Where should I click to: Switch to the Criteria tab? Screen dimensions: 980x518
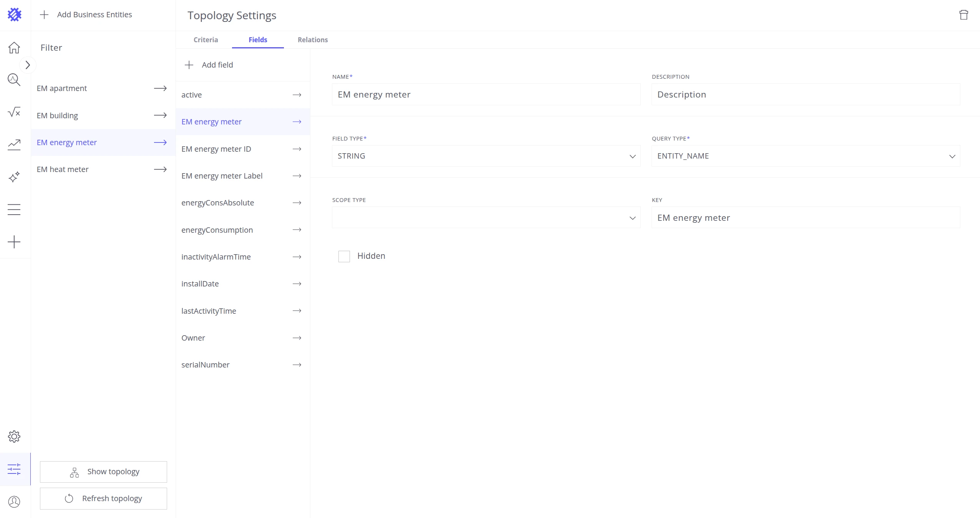(206, 40)
